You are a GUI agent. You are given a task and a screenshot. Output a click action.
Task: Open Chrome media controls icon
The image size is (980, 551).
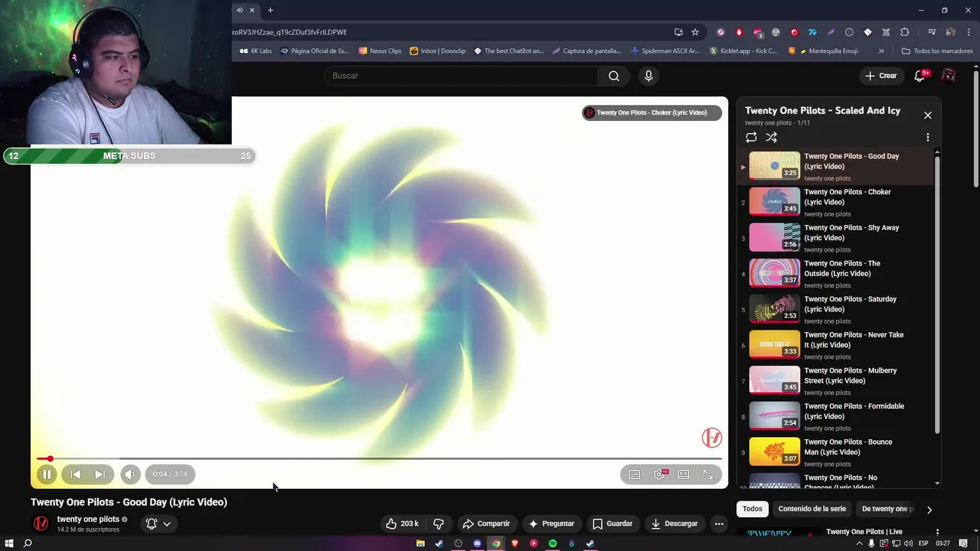pyautogui.click(x=932, y=32)
